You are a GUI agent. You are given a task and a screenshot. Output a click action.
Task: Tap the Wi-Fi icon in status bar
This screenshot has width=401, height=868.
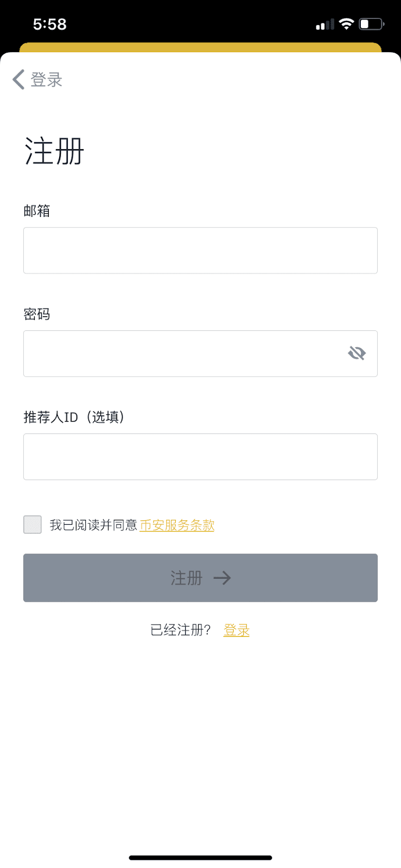[346, 24]
